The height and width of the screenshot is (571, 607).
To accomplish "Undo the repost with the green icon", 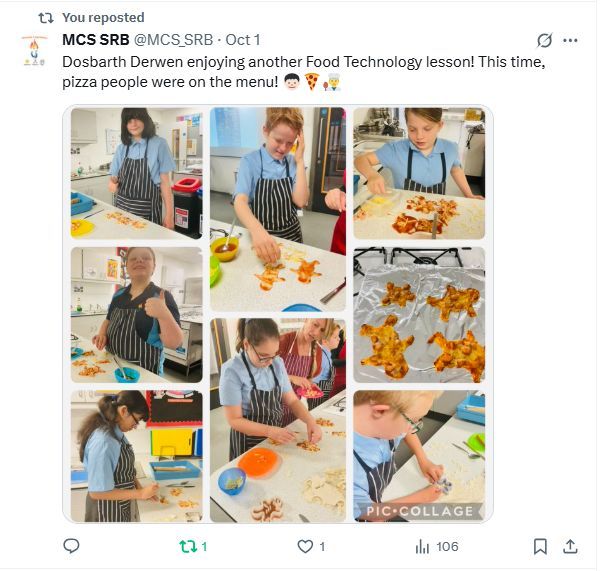I will [186, 546].
